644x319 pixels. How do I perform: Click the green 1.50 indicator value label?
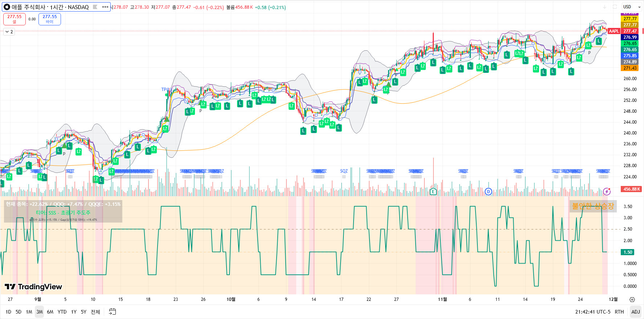point(628,252)
